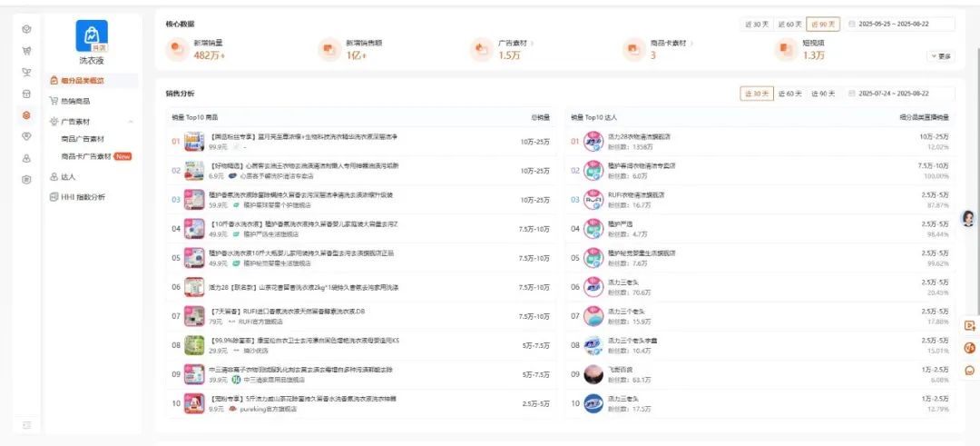Open the 商品广告素材 submenu link
The height and width of the screenshot is (446, 980).
pos(83,139)
